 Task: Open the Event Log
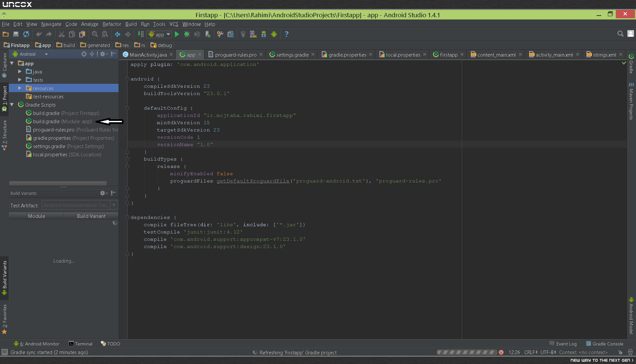(563, 344)
